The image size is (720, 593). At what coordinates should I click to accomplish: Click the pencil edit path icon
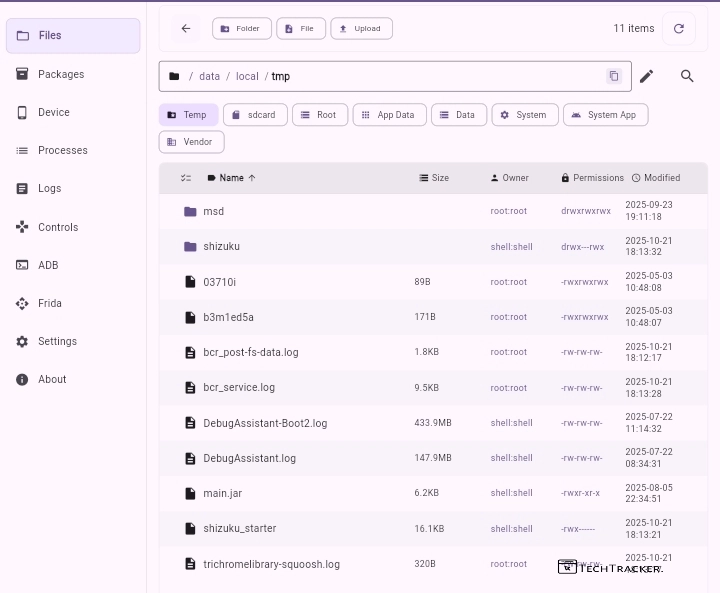tap(647, 76)
